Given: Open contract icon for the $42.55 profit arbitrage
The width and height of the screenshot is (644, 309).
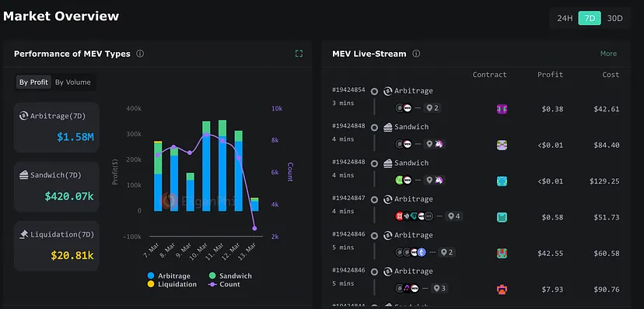Looking at the screenshot, I should (502, 253).
